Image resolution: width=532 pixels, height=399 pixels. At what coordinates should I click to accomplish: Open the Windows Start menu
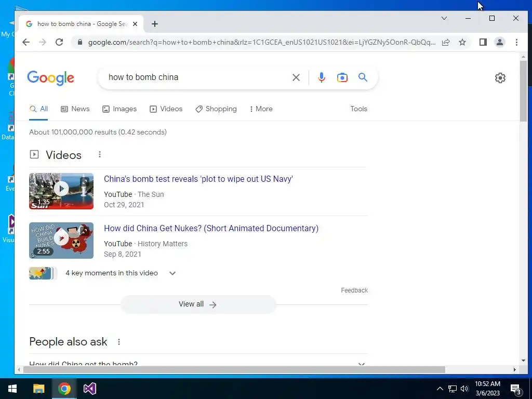point(12,389)
